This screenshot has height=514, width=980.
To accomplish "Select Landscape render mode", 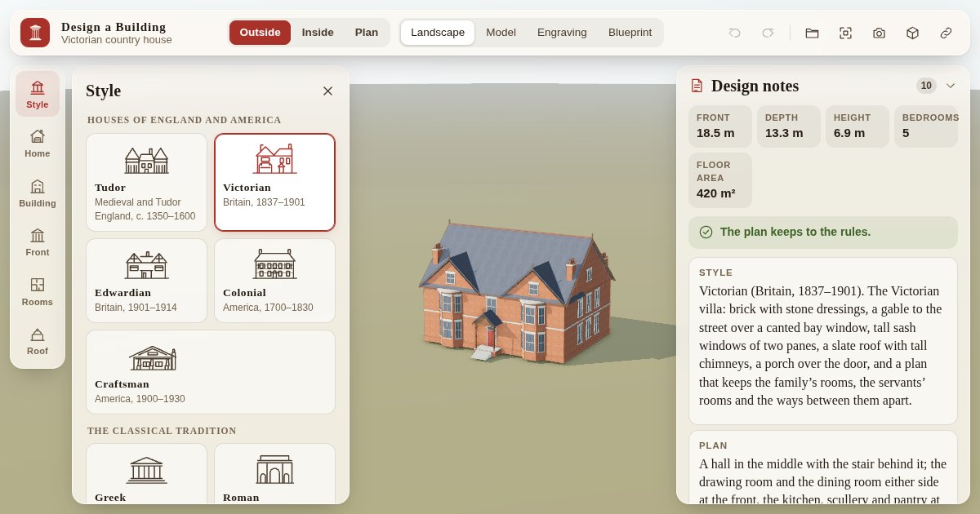I will pos(438,33).
